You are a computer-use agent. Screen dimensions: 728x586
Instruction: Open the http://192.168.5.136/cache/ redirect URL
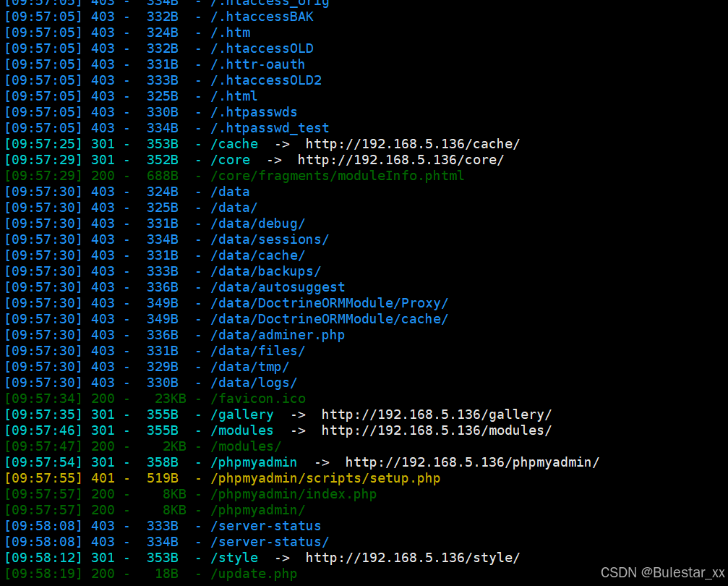tap(413, 143)
